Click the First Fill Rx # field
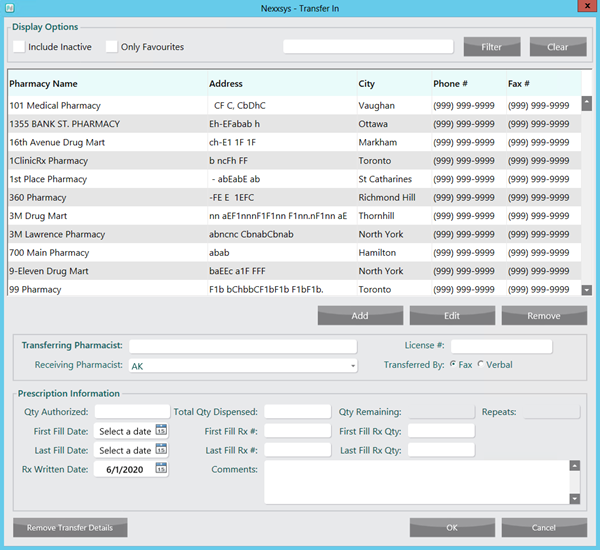600x550 pixels. tap(297, 431)
